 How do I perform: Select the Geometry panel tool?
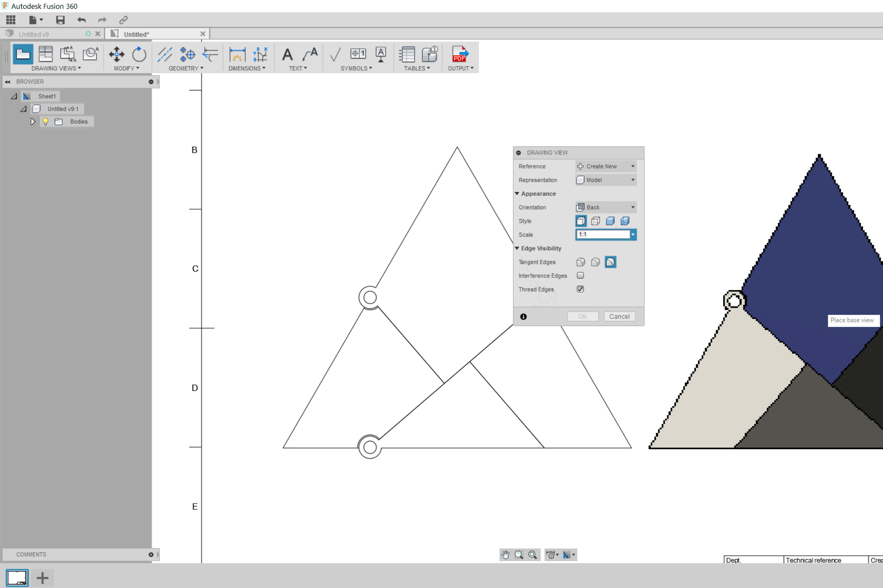point(186,68)
